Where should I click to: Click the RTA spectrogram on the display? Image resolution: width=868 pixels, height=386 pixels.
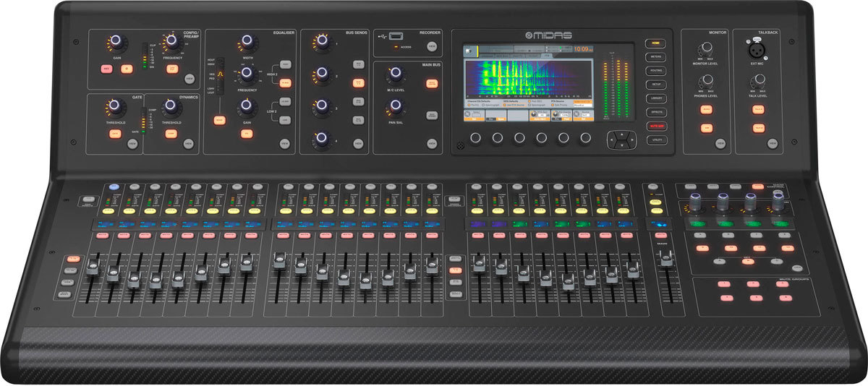tap(529, 76)
